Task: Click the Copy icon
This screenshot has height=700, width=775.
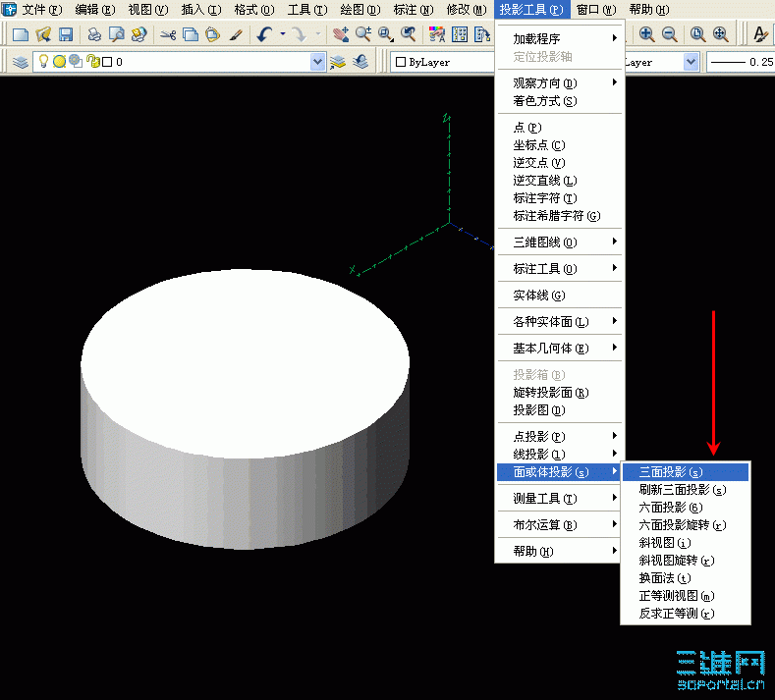Action: [191, 34]
